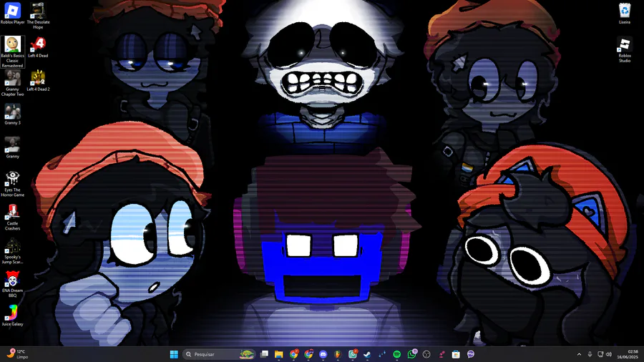Viewport: 644px width, 362px height.
Task: Open the turtle search highlight image
Action: point(247,354)
